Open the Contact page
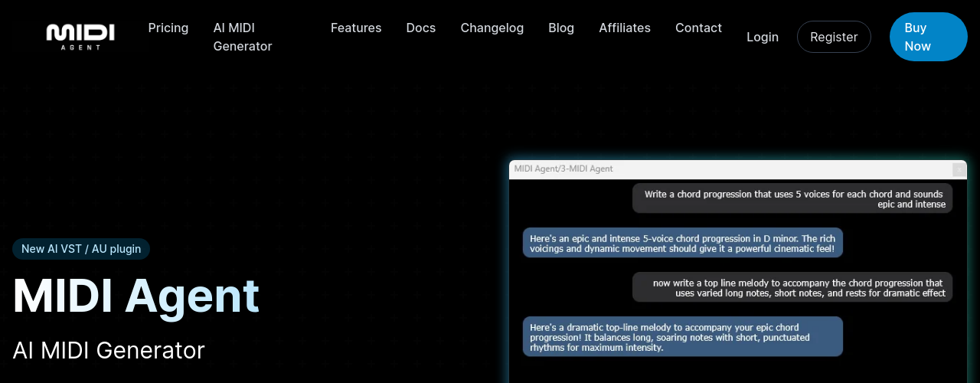 click(x=698, y=28)
